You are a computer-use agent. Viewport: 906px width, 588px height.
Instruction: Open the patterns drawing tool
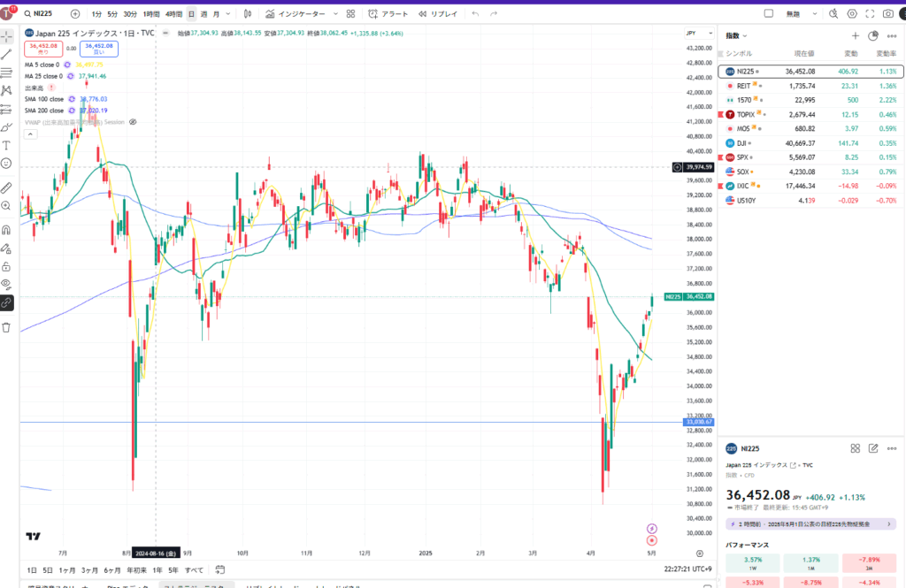pyautogui.click(x=6, y=91)
